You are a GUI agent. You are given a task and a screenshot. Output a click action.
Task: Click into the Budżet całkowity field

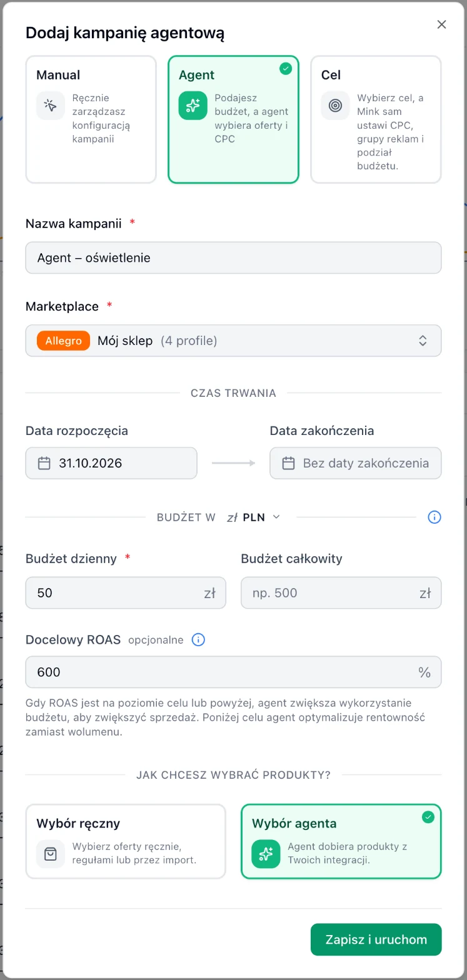click(x=341, y=592)
